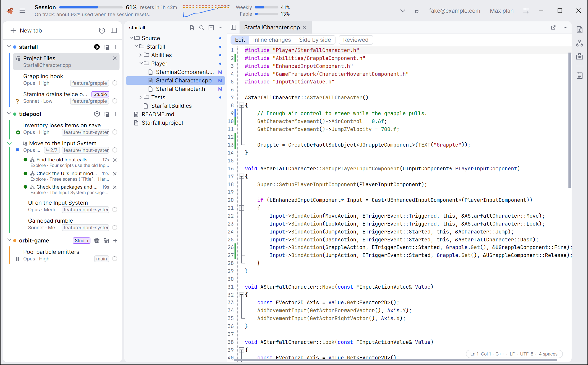Create a new file in the starfall explorer

(x=192, y=28)
